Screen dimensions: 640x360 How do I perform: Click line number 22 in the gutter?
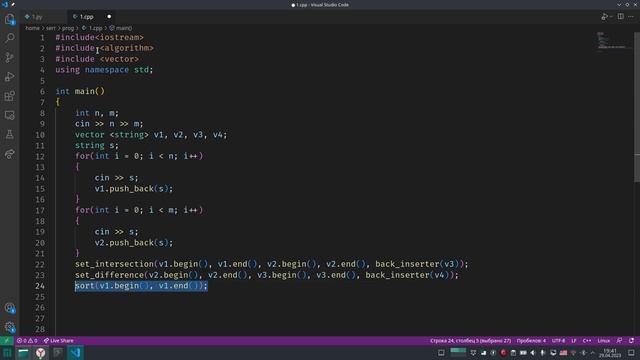click(x=40, y=264)
